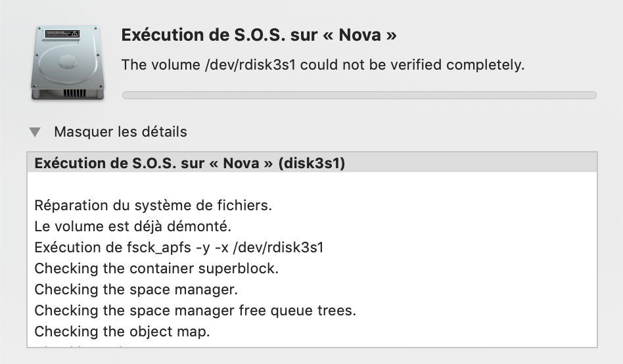This screenshot has width=623, height=364.
Task: Click the S.O.S. progress bar
Action: [359, 95]
